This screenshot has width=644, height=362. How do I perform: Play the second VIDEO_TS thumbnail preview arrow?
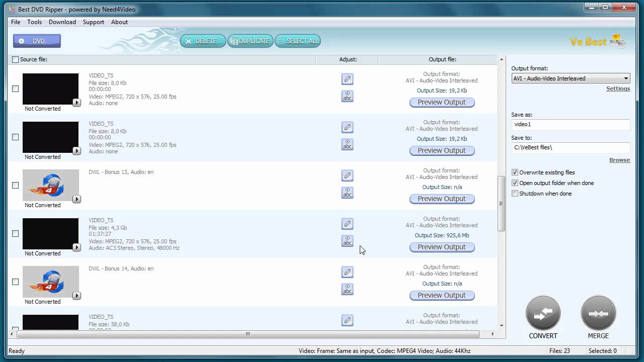pos(76,151)
